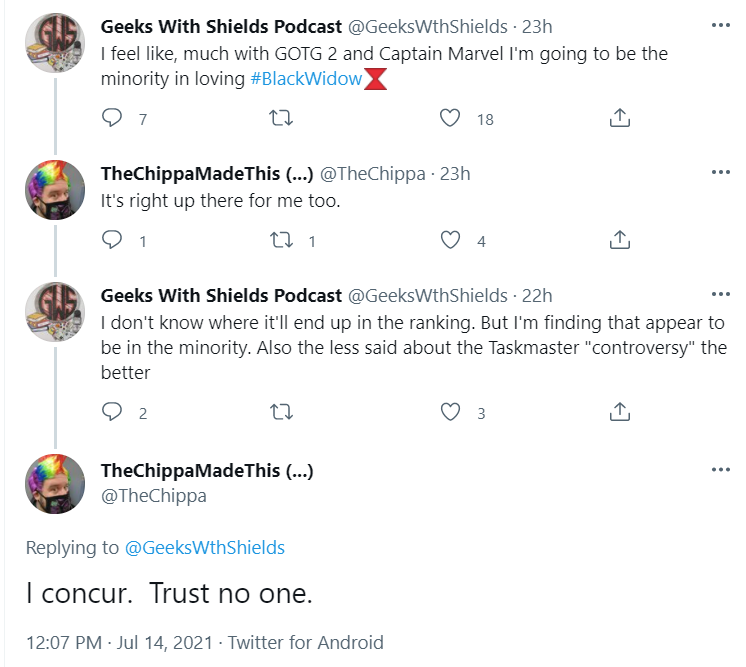The image size is (746, 667).
Task: Share the Taskmaster controversy tweet
Action: [619, 412]
